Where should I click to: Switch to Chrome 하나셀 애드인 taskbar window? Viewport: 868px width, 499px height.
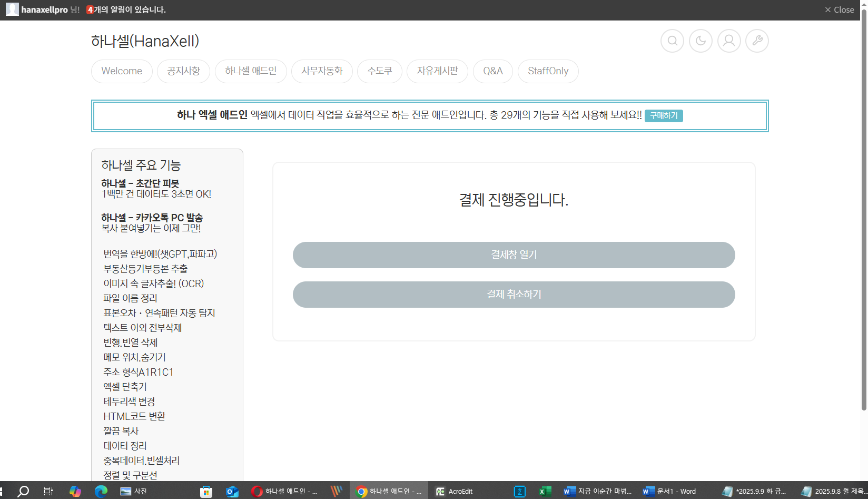(x=389, y=491)
